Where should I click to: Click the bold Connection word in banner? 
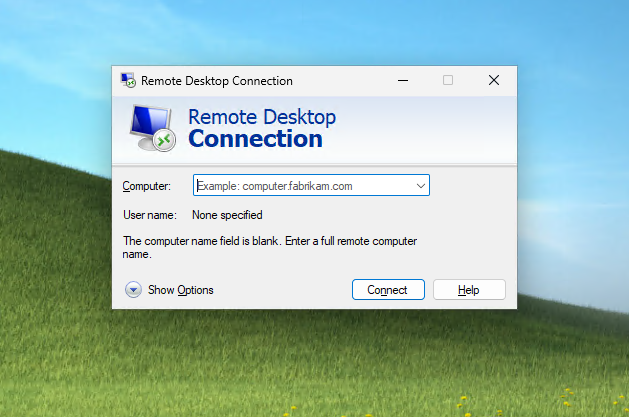255,139
